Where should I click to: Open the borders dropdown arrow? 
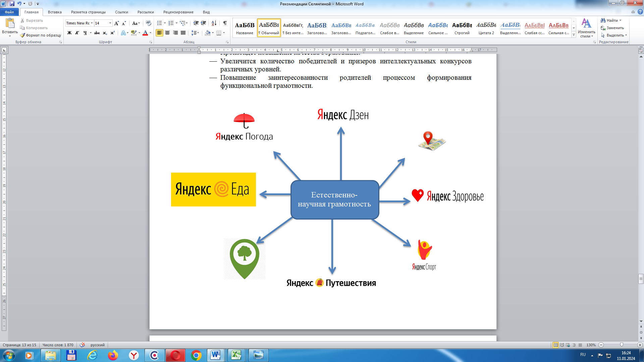point(224,33)
